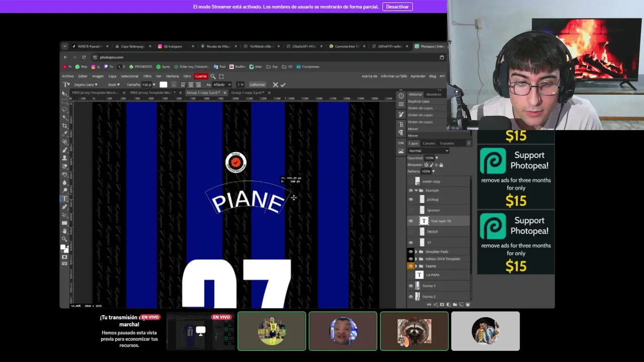Click the search magnifier in menu bar
Viewport: 644px width, 362px height.
click(x=213, y=76)
